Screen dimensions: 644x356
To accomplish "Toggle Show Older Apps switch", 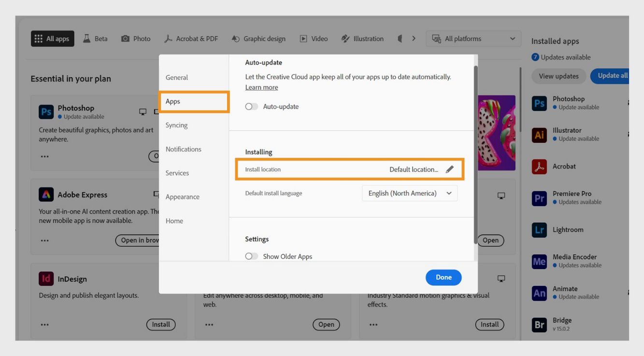I will 251,256.
